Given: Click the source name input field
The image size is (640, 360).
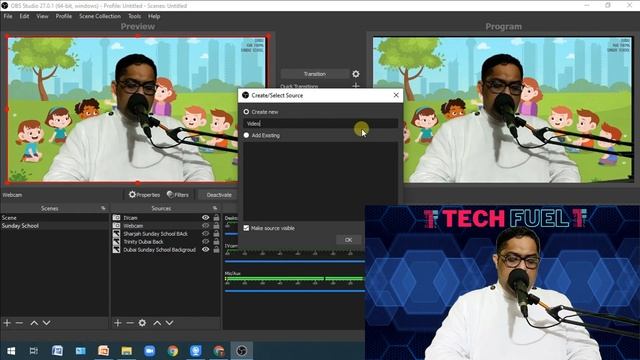Looking at the screenshot, I should 320,123.
